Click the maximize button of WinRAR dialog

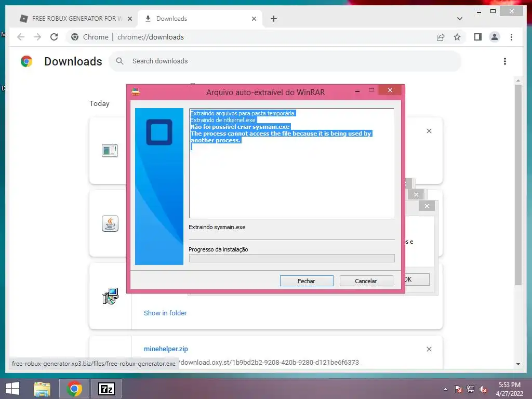[371, 90]
